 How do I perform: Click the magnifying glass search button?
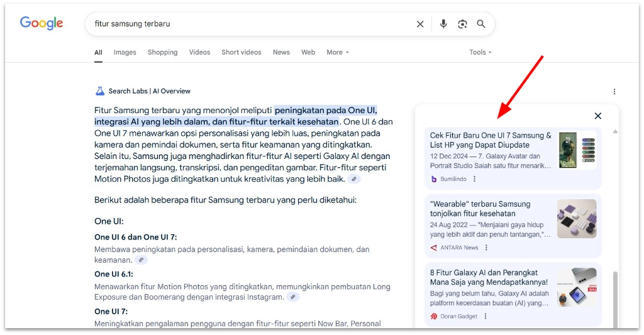pos(481,24)
